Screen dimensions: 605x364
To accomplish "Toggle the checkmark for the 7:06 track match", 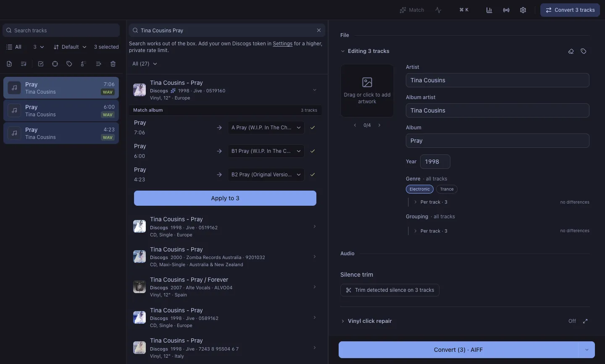I will coord(313,128).
